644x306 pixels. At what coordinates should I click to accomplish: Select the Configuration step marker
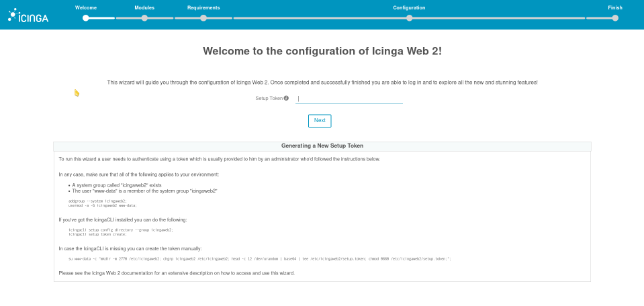pos(409,18)
